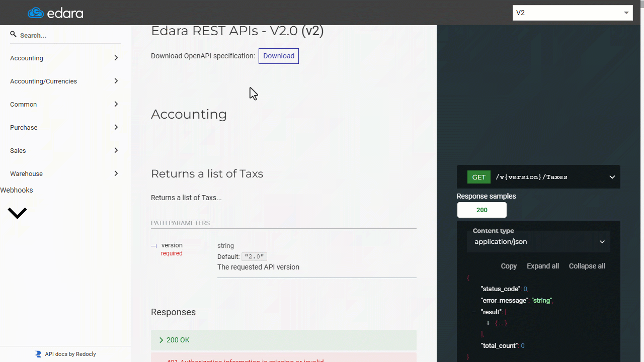Screen dimensions: 644x362
Task: Expand Warehouse sidebar chevron
Action: [x=116, y=173]
